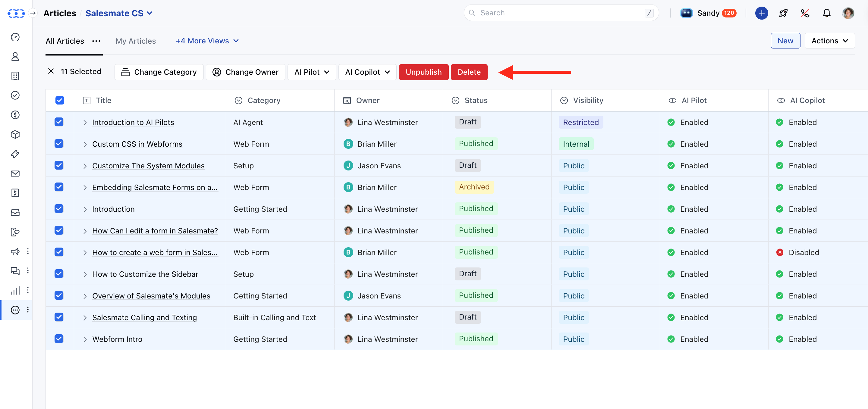Open the user profile avatar
The width and height of the screenshot is (868, 409).
tap(848, 13)
